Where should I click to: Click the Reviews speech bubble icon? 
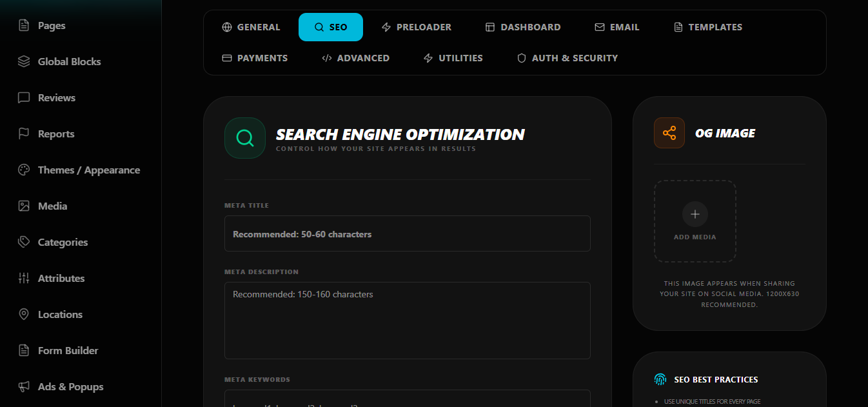point(24,98)
